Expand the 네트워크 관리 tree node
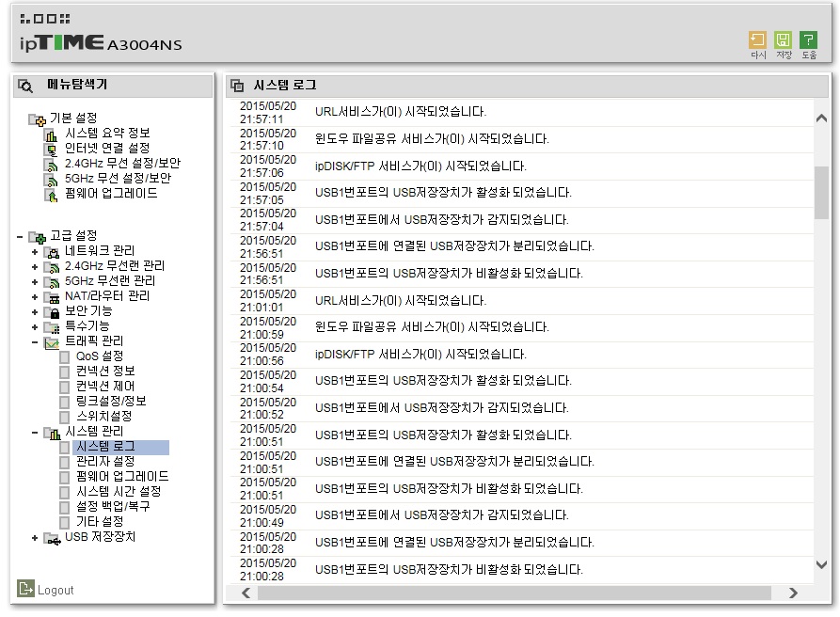Screen dimensions: 840x617 tap(35, 252)
